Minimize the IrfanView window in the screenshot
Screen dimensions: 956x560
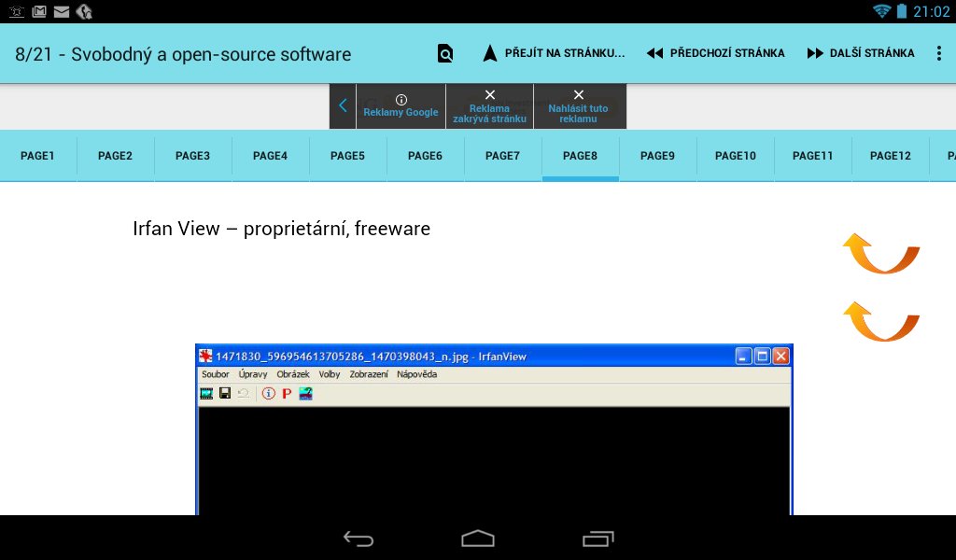[742, 356]
